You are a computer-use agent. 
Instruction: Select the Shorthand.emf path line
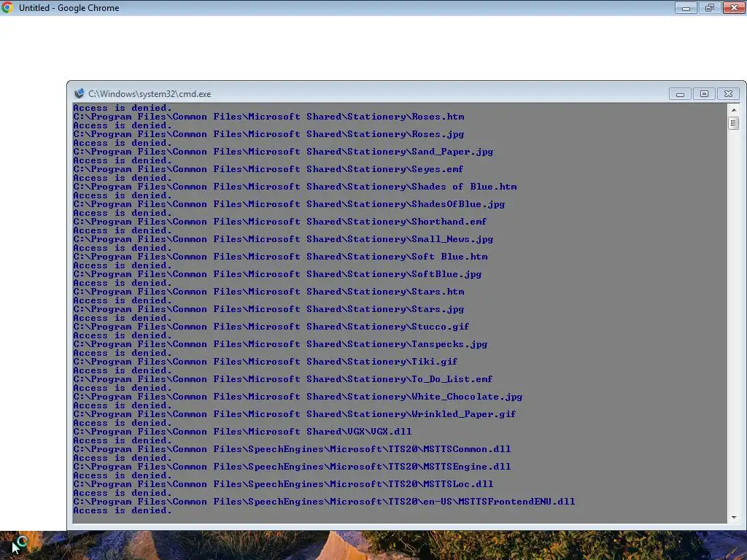[x=279, y=222]
